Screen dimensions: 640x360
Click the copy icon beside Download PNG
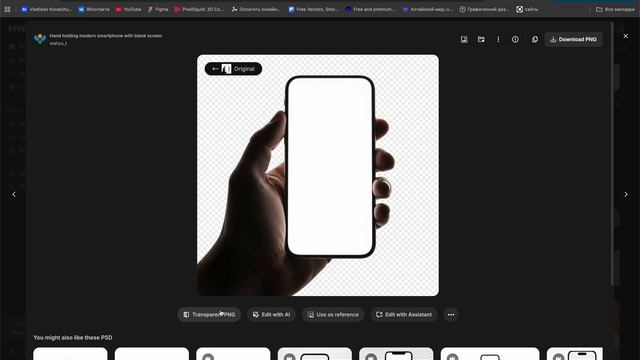tap(535, 40)
